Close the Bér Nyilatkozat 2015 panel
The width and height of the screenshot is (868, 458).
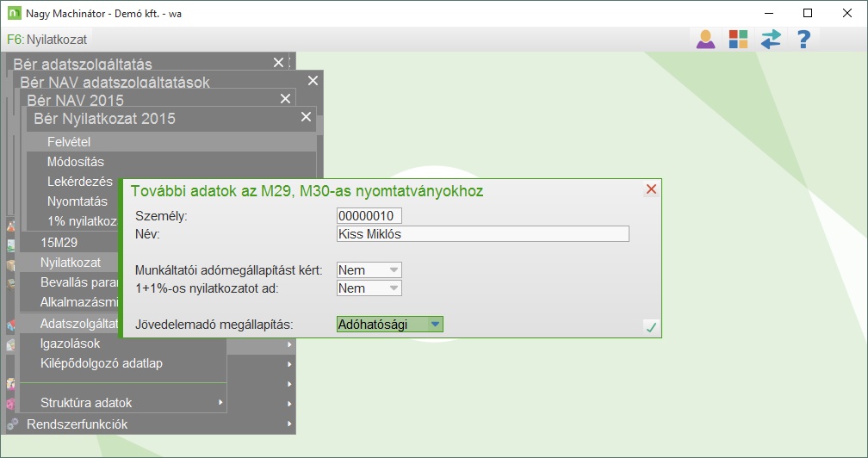pyautogui.click(x=307, y=117)
